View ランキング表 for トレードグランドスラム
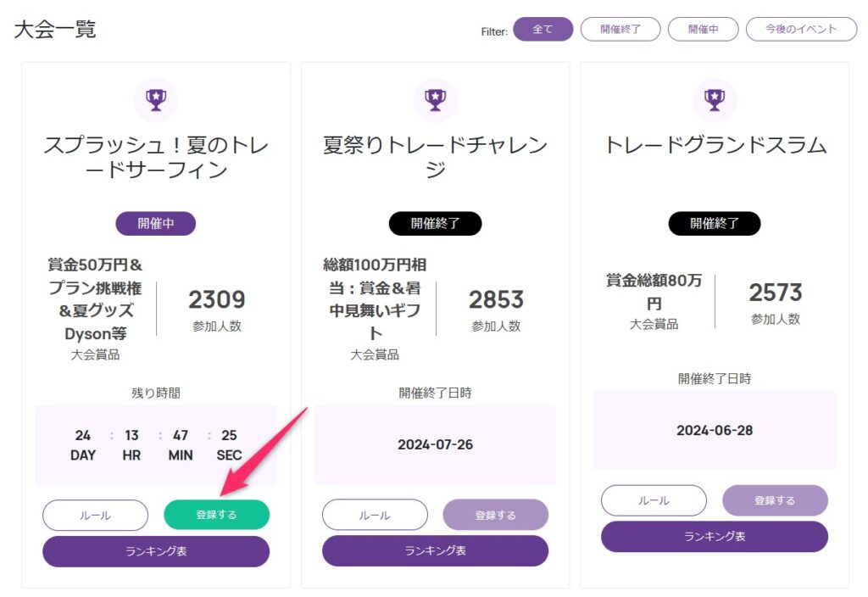 point(715,537)
